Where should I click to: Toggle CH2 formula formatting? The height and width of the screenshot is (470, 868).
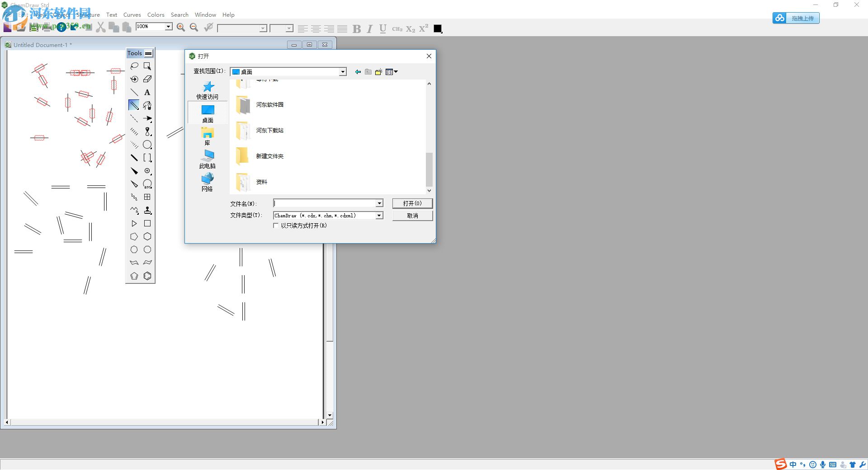point(397,29)
